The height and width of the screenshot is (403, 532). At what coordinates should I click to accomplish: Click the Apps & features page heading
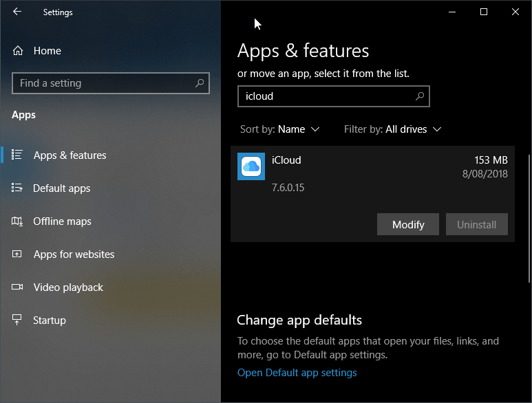[303, 51]
